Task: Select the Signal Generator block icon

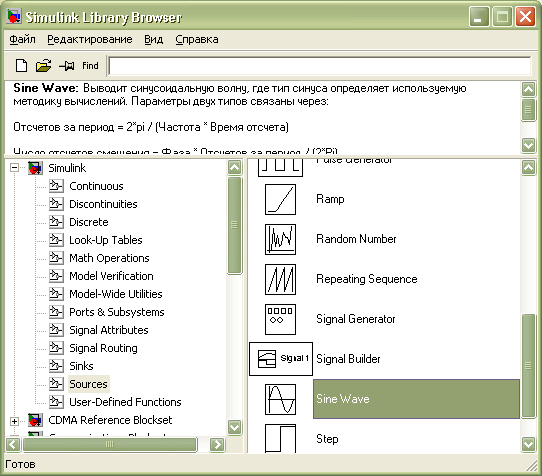Action: [280, 319]
